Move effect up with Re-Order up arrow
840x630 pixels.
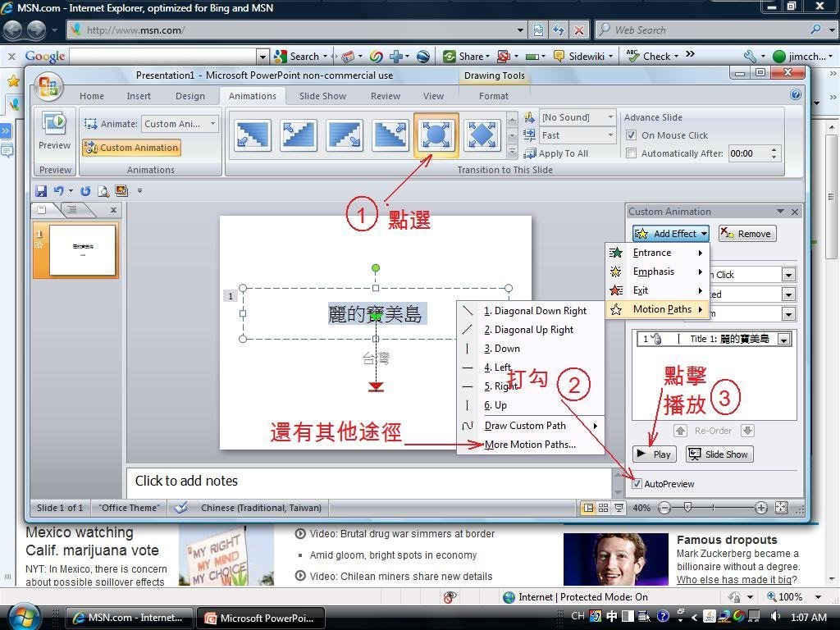point(680,430)
